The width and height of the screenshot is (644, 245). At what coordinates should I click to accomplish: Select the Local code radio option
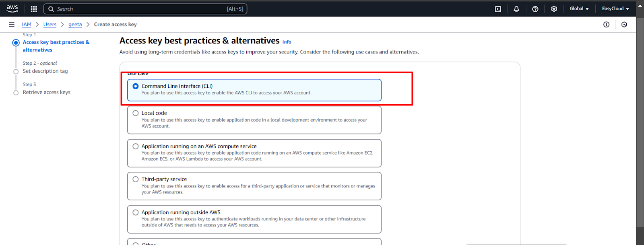pos(136,113)
